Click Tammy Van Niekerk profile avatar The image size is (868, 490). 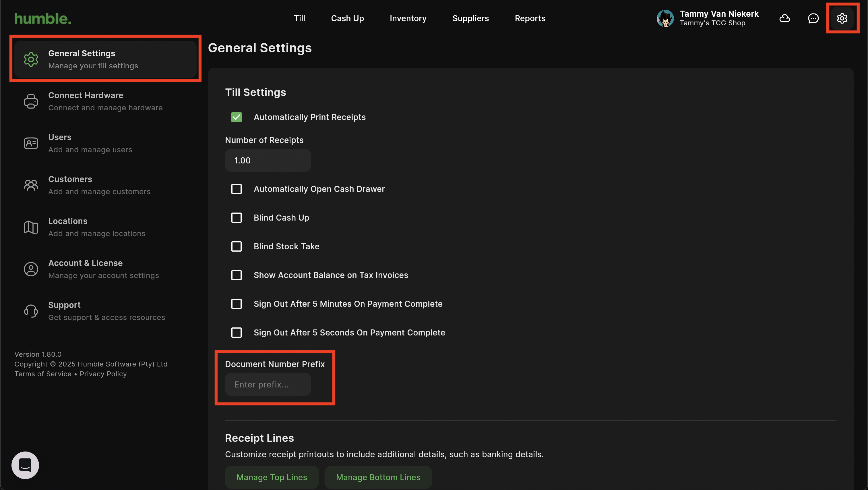pyautogui.click(x=665, y=18)
